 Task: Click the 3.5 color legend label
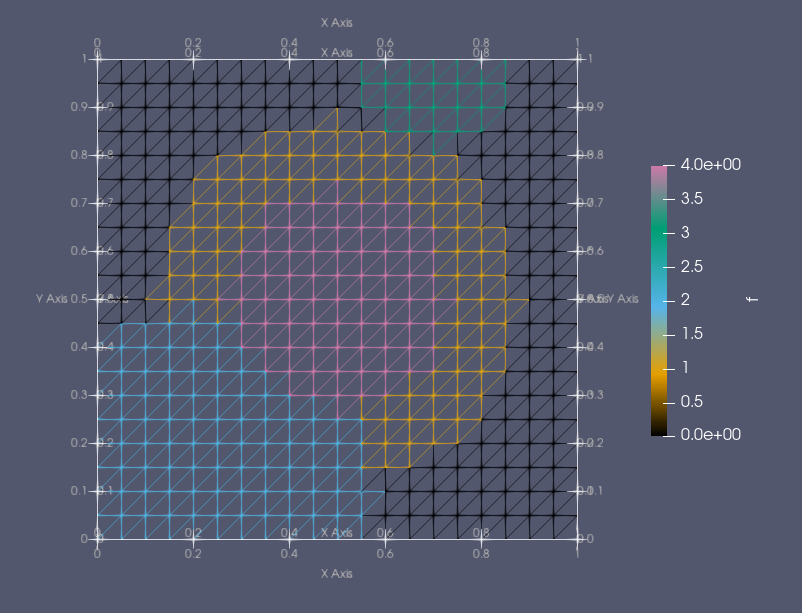coord(692,199)
